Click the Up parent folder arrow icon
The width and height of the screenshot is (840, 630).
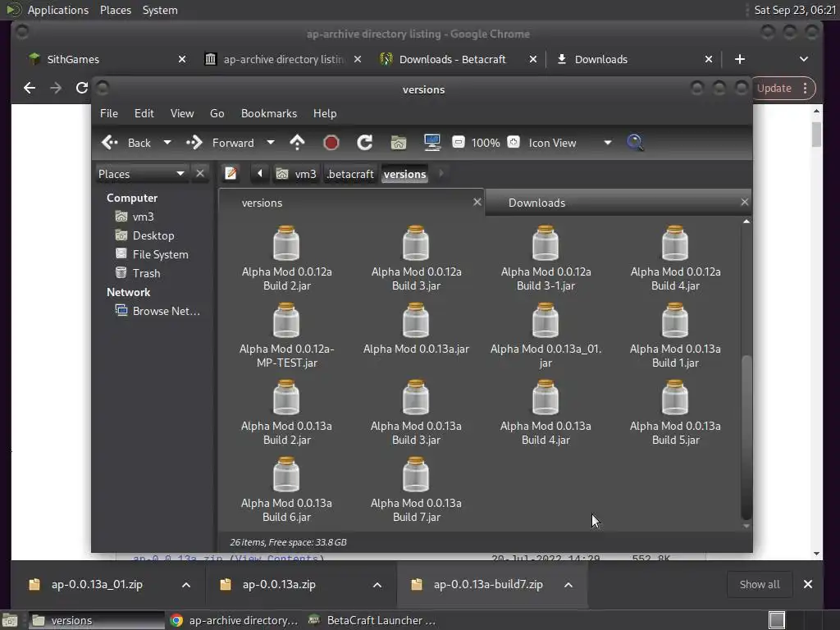(x=297, y=143)
